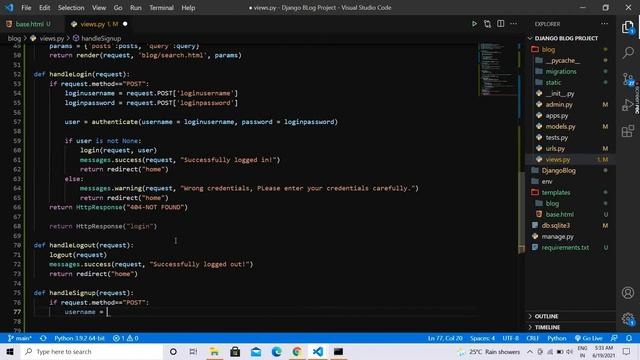This screenshot has height=360, width=640.
Task: Switch to the base.html tab
Action: [29, 24]
